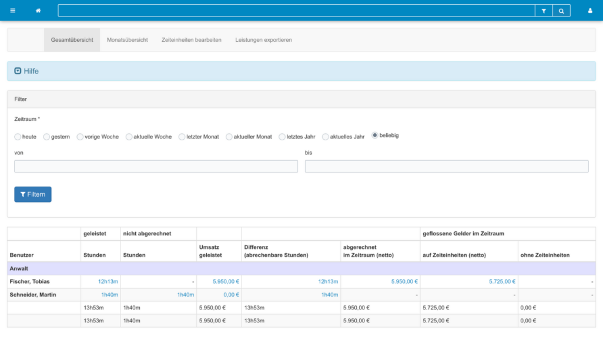Screen dimensions: 603x364
Task: Click the Filter panel heading
Action: coord(21,99)
